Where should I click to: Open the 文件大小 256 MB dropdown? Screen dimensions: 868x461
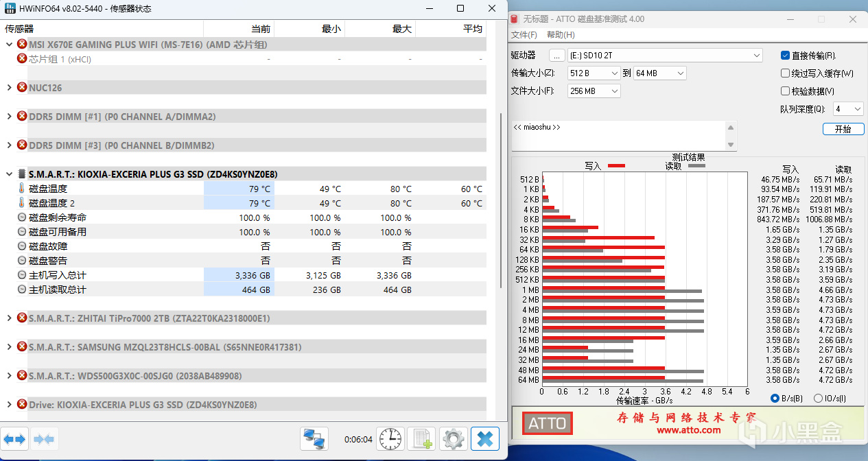coord(594,91)
